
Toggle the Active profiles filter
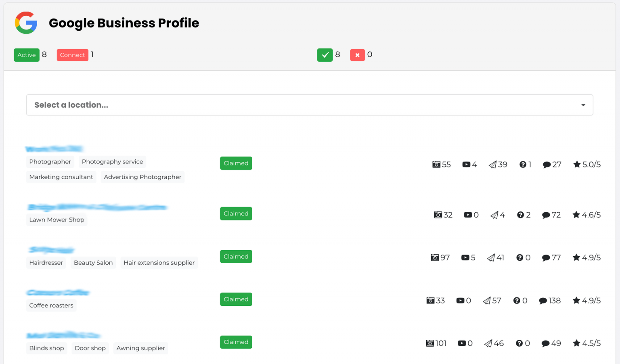(x=26, y=55)
